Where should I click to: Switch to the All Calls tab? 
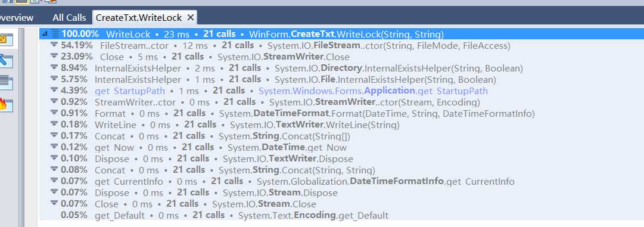70,18
